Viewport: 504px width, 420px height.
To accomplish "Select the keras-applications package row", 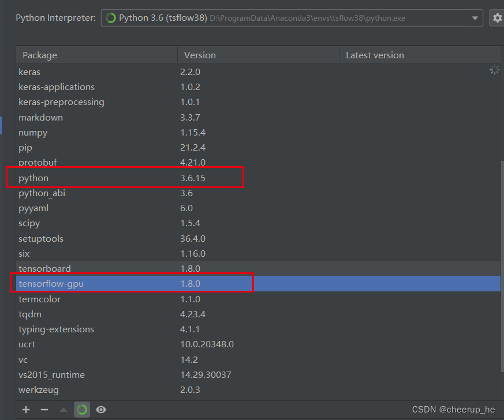I will click(258, 87).
